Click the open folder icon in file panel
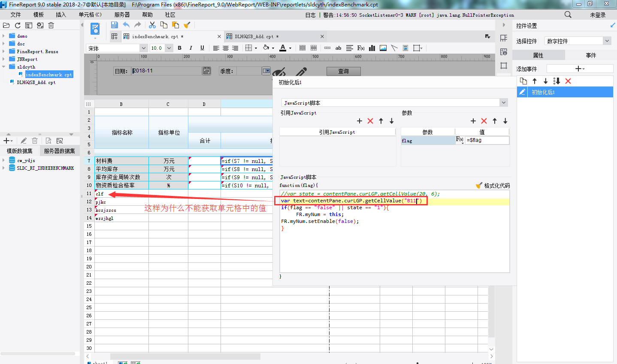 (6, 25)
